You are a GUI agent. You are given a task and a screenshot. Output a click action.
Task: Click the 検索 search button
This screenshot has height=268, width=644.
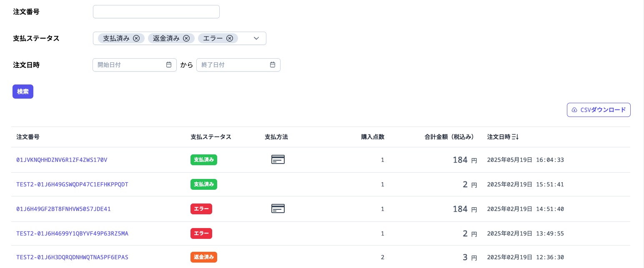click(x=23, y=92)
